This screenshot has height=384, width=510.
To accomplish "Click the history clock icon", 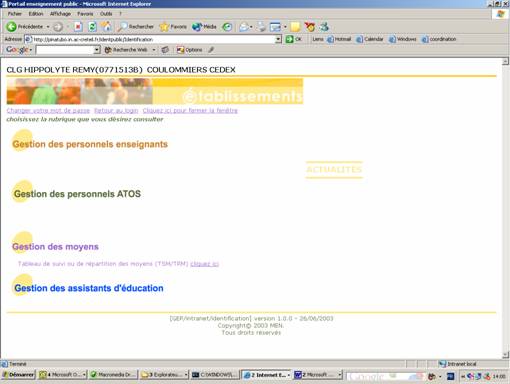I will tap(227, 27).
